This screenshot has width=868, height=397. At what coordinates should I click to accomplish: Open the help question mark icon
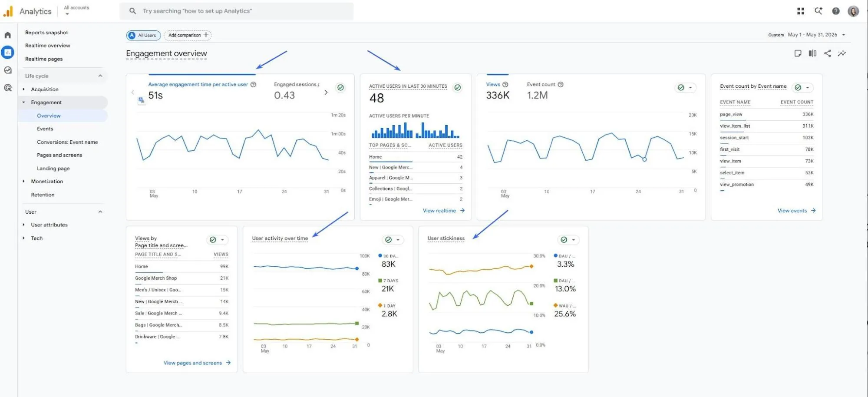836,11
